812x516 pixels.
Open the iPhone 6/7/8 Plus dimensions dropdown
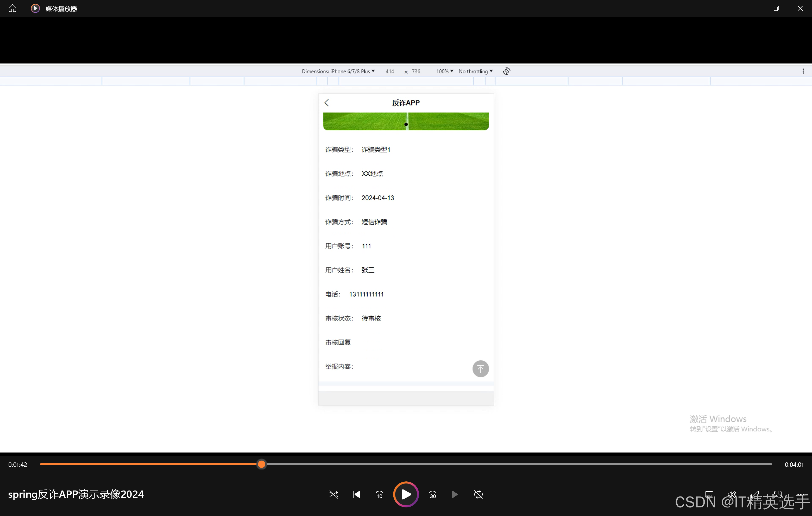click(x=338, y=72)
